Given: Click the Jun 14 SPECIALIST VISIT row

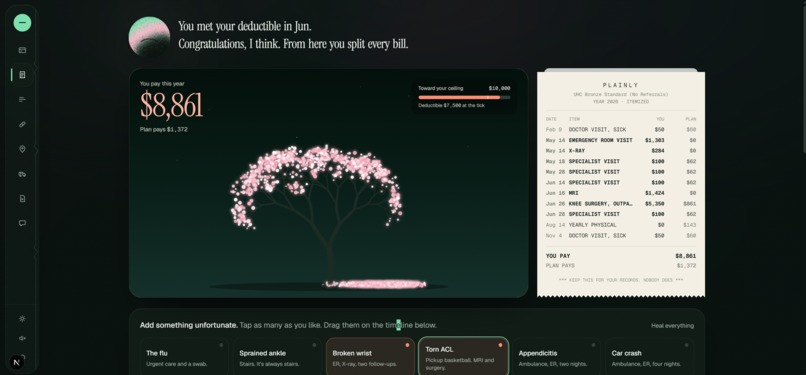Looking at the screenshot, I should click(620, 182).
